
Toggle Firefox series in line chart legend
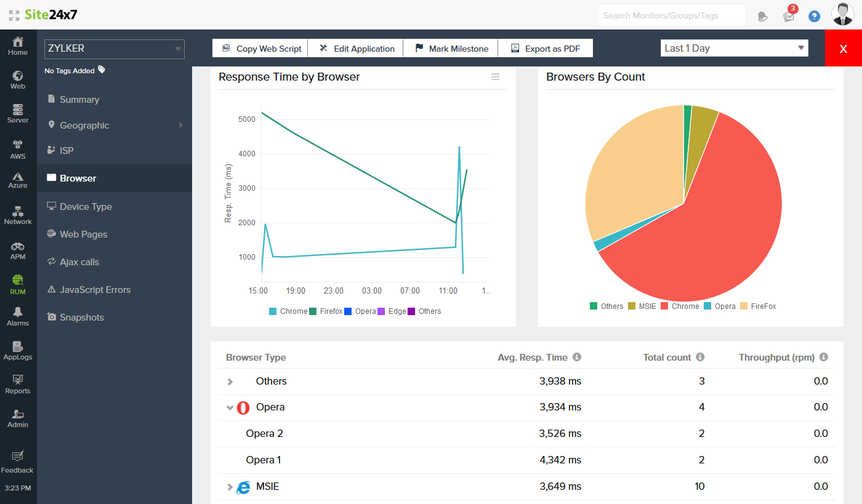[x=326, y=311]
